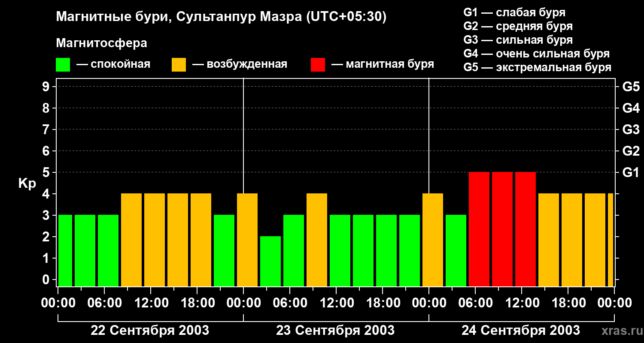Click the G1 label on the right axis
This screenshot has height=343, width=644.
coord(631,172)
